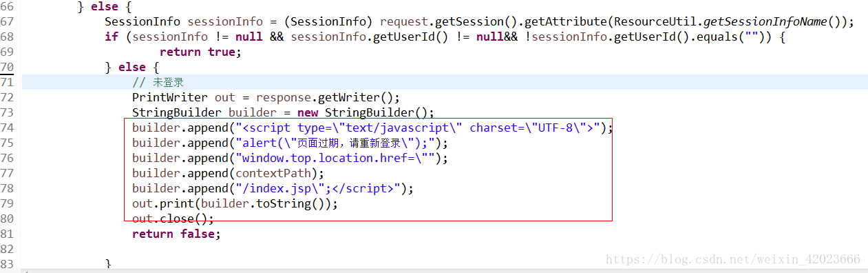
Task: Place cursor on 'return false;' statement
Action: tap(176, 234)
